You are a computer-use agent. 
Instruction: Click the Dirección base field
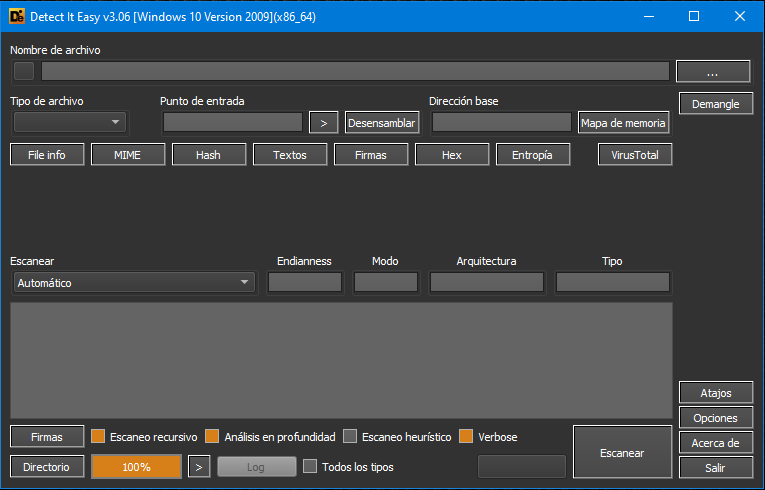pyautogui.click(x=502, y=122)
